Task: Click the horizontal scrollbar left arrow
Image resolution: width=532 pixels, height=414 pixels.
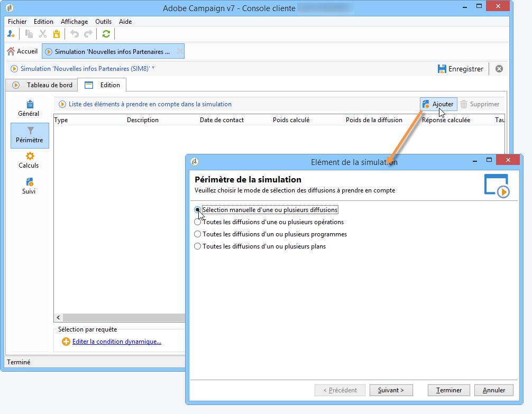Action: [x=58, y=318]
